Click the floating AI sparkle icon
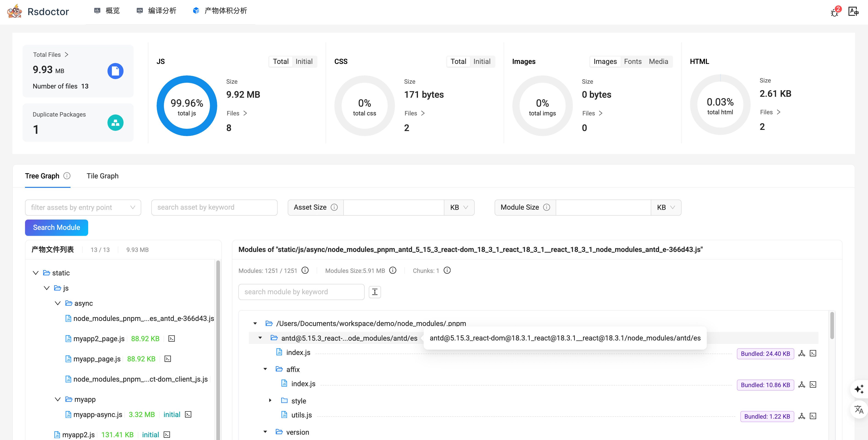 pyautogui.click(x=859, y=389)
